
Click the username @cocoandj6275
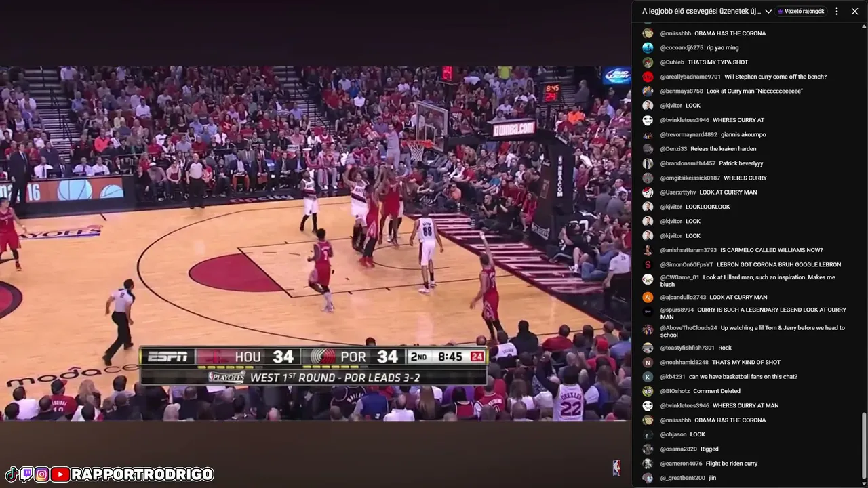682,48
